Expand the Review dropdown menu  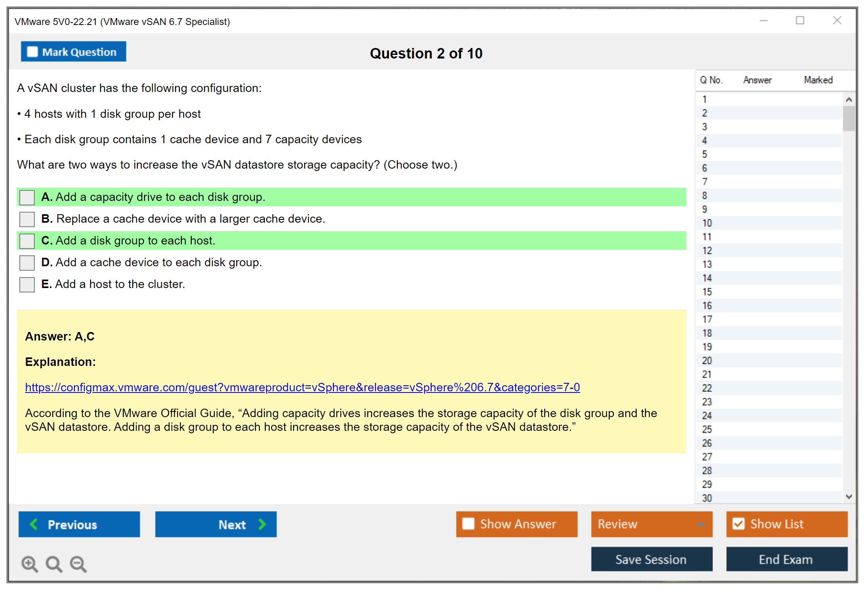tap(700, 524)
